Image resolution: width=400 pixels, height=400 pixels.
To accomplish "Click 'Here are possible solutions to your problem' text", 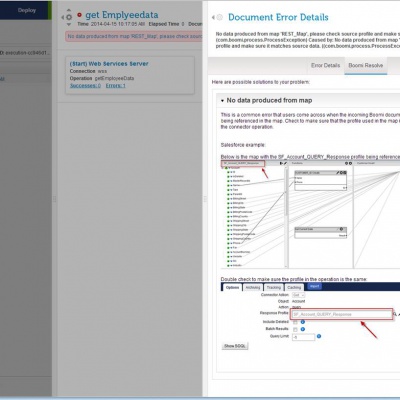I will click(x=261, y=82).
